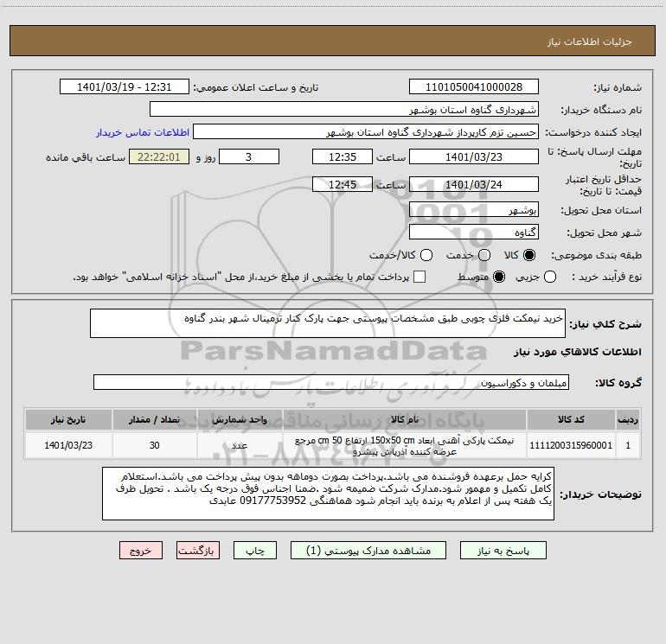Select the کالا radio button
Viewport: 666px width, 644px height.
click(x=529, y=255)
